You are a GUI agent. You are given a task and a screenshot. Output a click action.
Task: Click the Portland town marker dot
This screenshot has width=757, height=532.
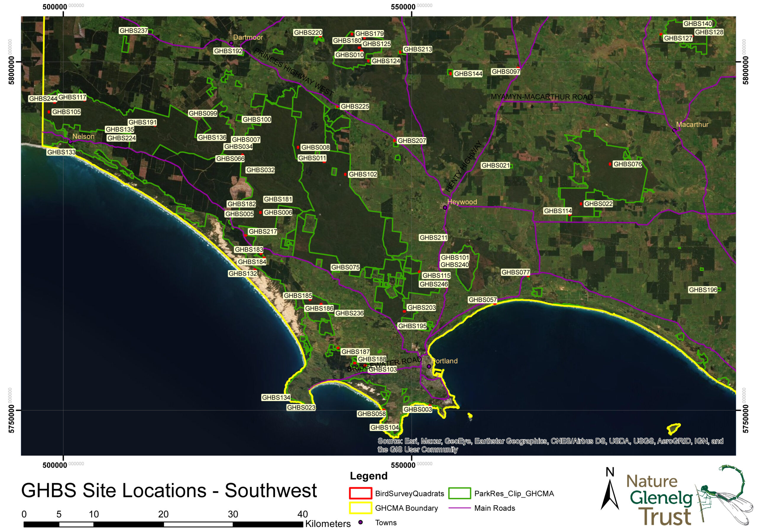coord(429,366)
